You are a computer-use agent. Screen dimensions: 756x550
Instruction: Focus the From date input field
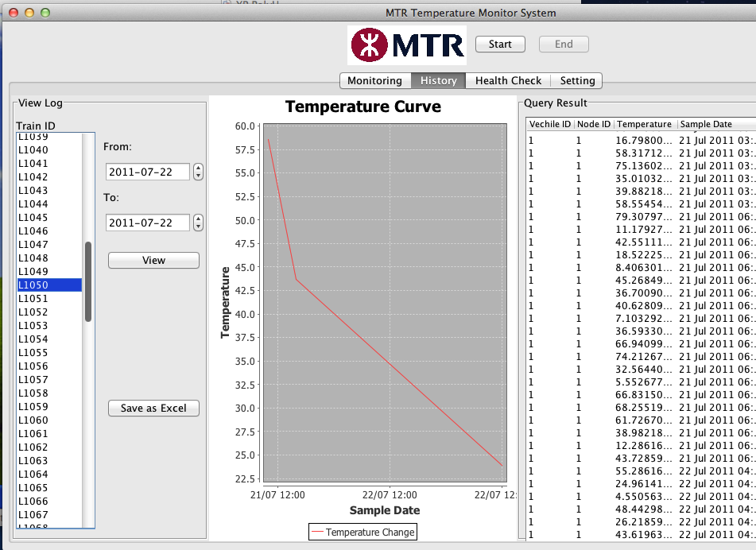click(x=148, y=172)
